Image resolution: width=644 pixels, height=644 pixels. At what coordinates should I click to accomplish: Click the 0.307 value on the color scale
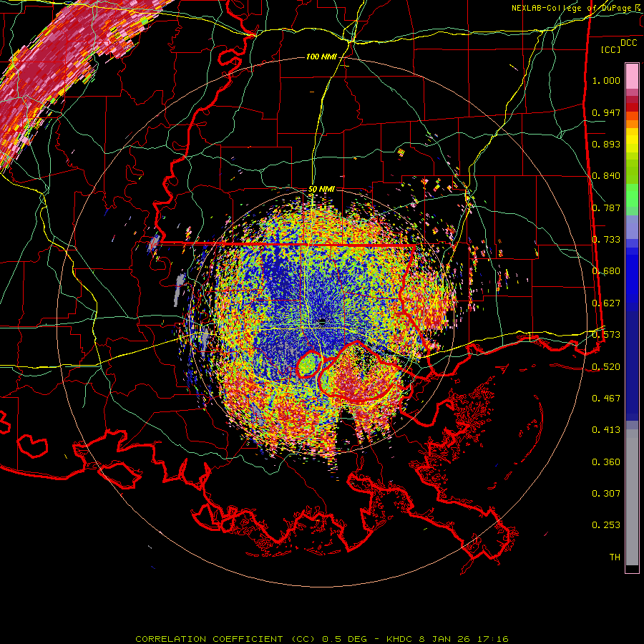pyautogui.click(x=606, y=493)
